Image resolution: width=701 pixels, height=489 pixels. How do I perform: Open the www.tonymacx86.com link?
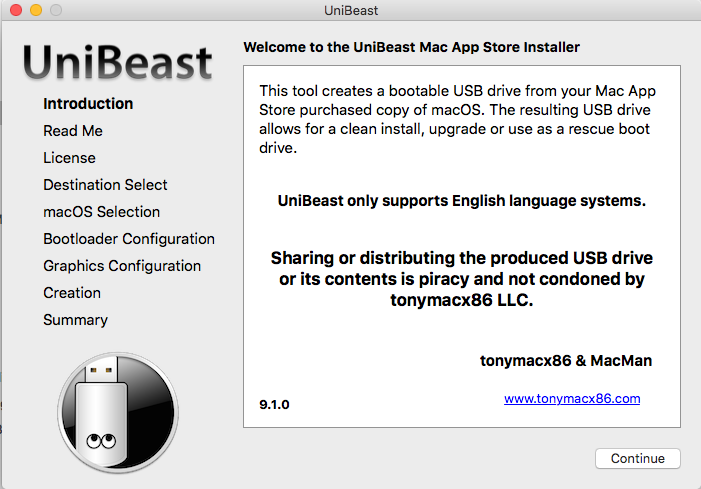[x=572, y=398]
